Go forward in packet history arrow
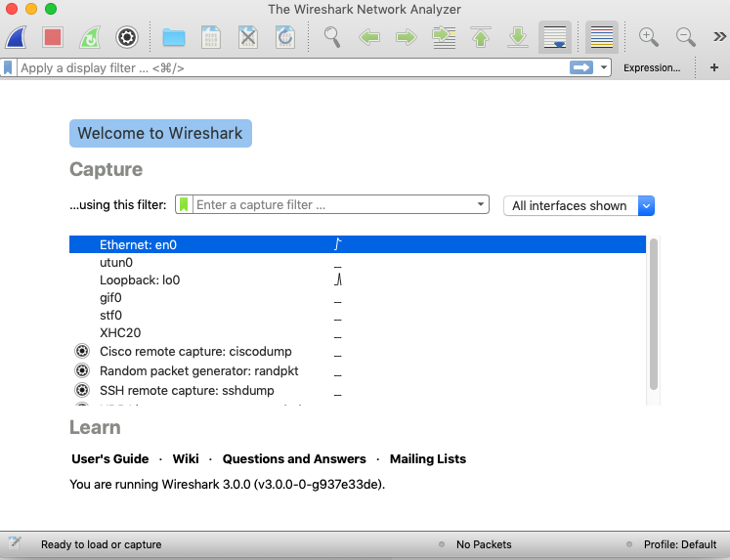This screenshot has height=560, width=730. coord(407,37)
